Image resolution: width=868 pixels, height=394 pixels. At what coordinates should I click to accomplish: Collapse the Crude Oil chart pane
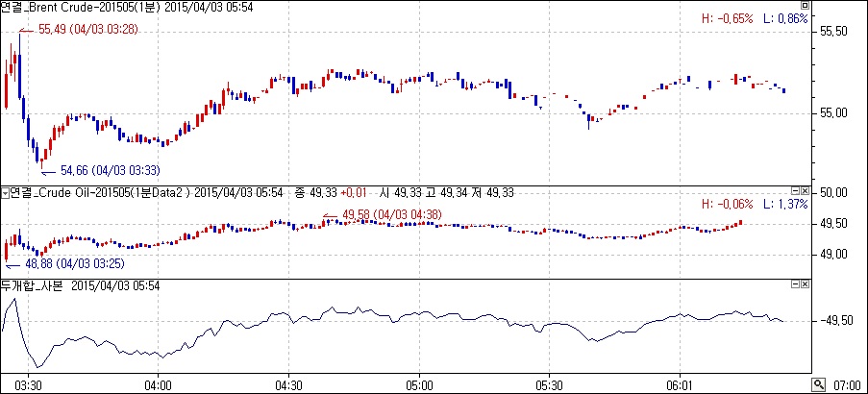(795, 192)
